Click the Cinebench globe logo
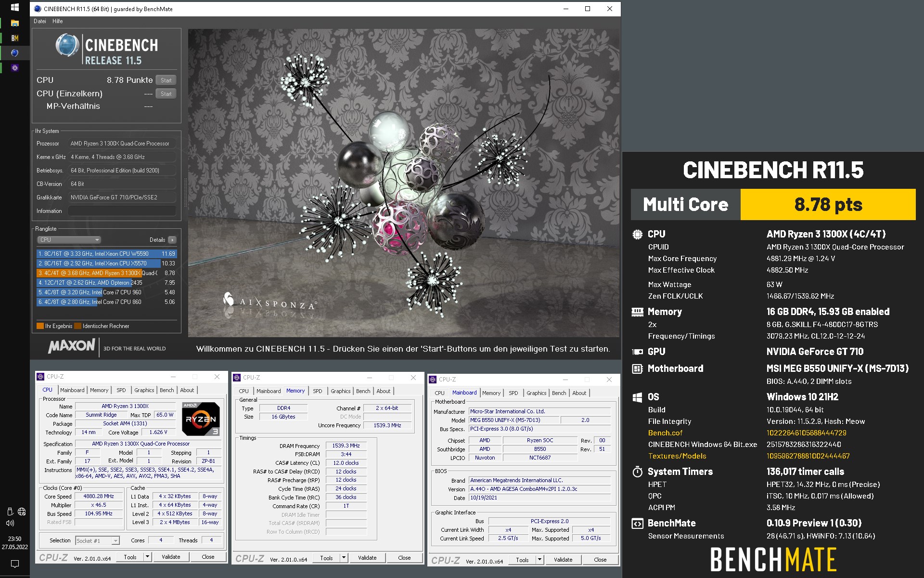Screen dimensions: 924x578 (x=67, y=46)
